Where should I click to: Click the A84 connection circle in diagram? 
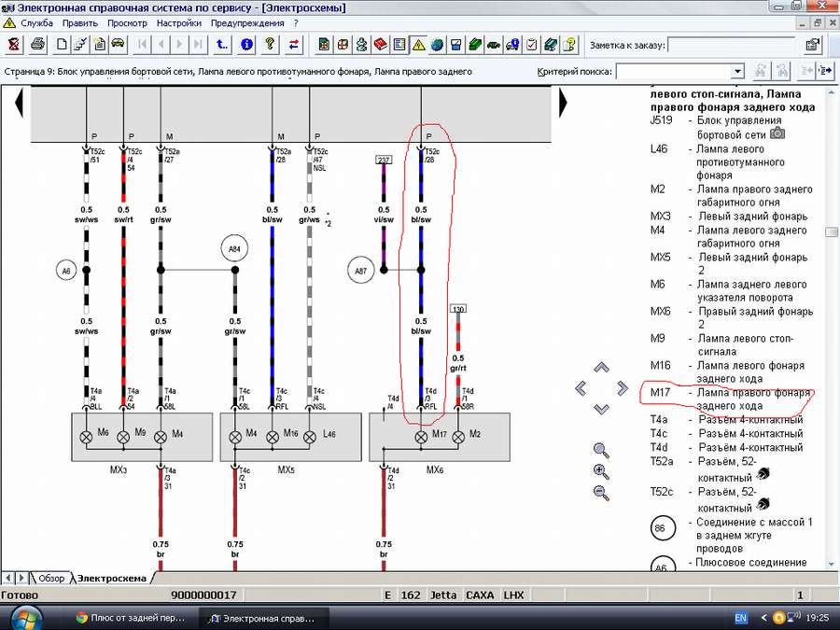click(234, 248)
